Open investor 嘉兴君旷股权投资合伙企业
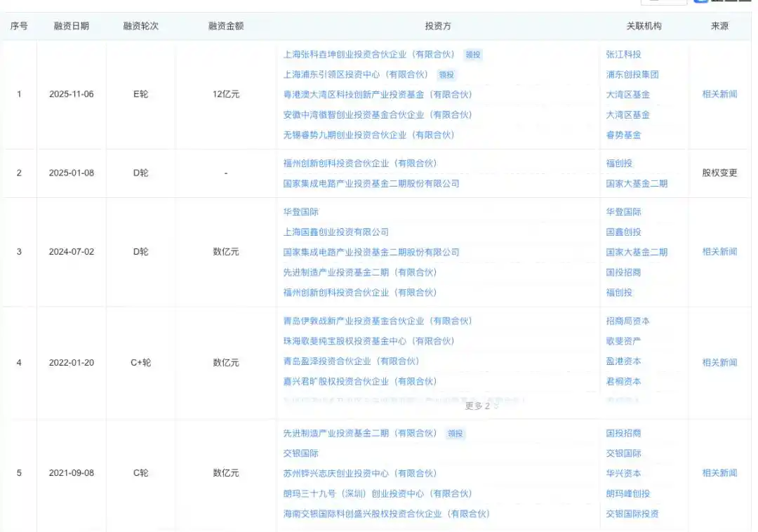 click(x=360, y=382)
